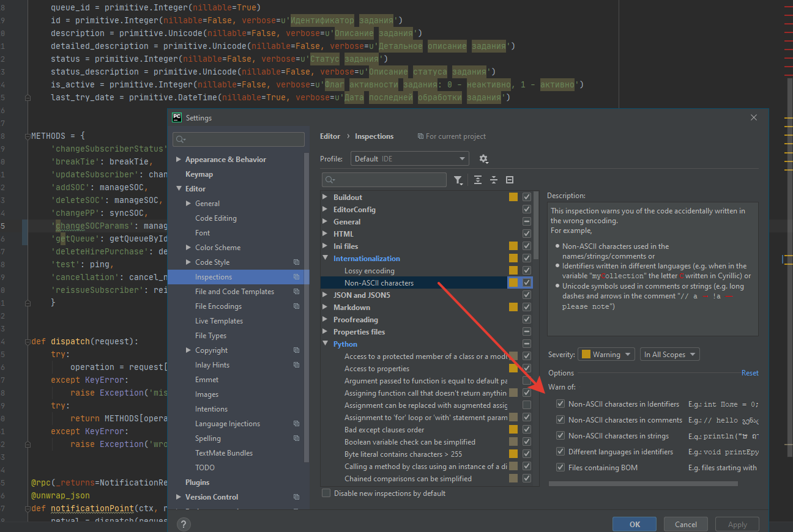Click the PyCharm logo in Settings title
Screen dimensions: 793x532
pos(177,117)
